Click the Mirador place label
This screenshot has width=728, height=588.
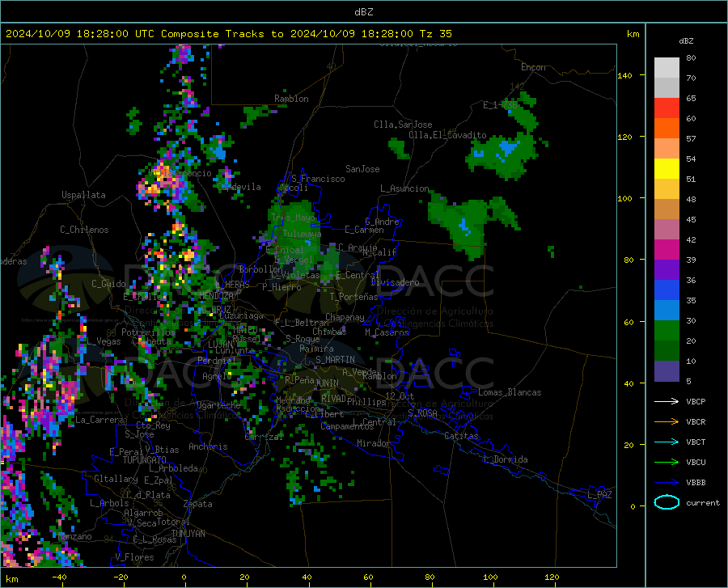tap(373, 443)
